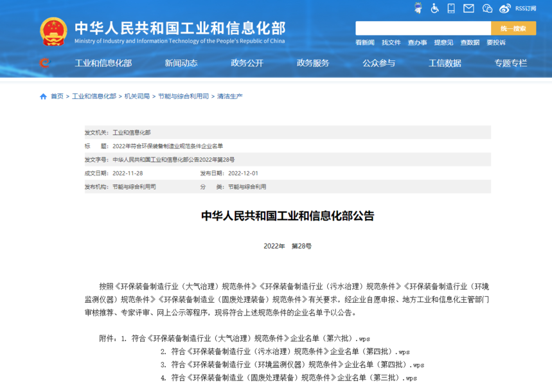The image size is (552, 392).
Task: Click the 成文日期 value 2022-11-28
Action: pyautogui.click(x=127, y=174)
